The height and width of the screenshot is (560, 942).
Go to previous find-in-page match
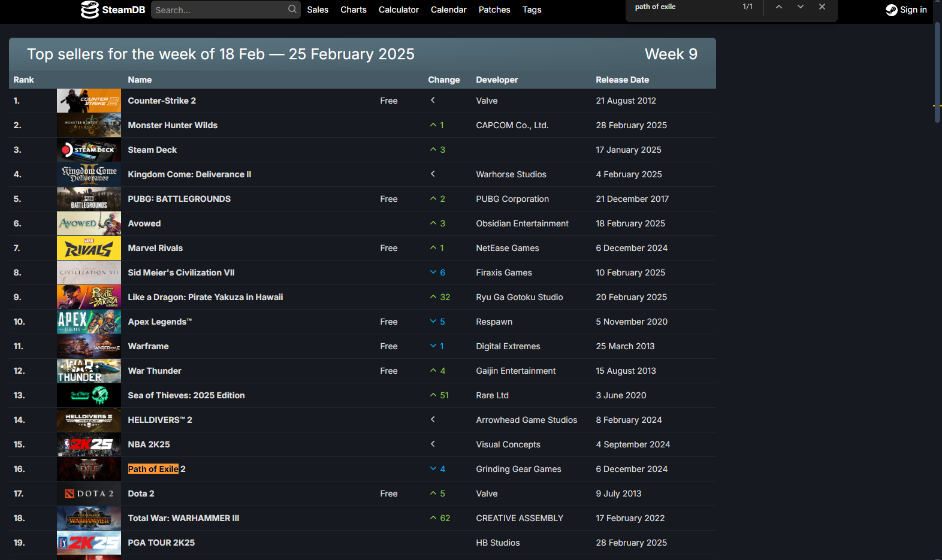tap(779, 7)
